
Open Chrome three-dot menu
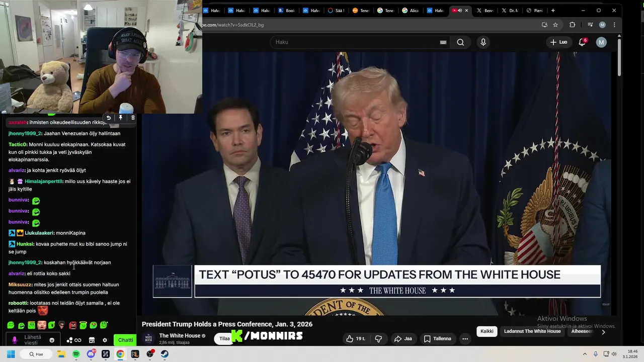pyautogui.click(x=614, y=25)
